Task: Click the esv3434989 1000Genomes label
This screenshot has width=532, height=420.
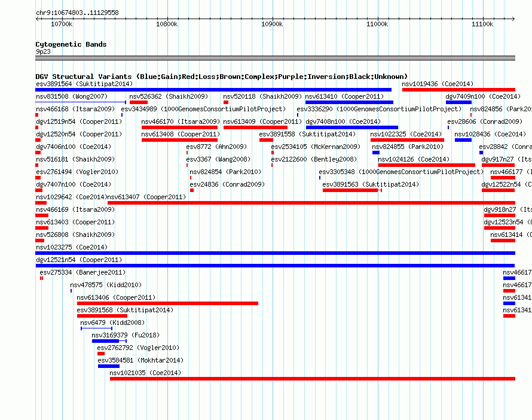Action: click(x=203, y=109)
